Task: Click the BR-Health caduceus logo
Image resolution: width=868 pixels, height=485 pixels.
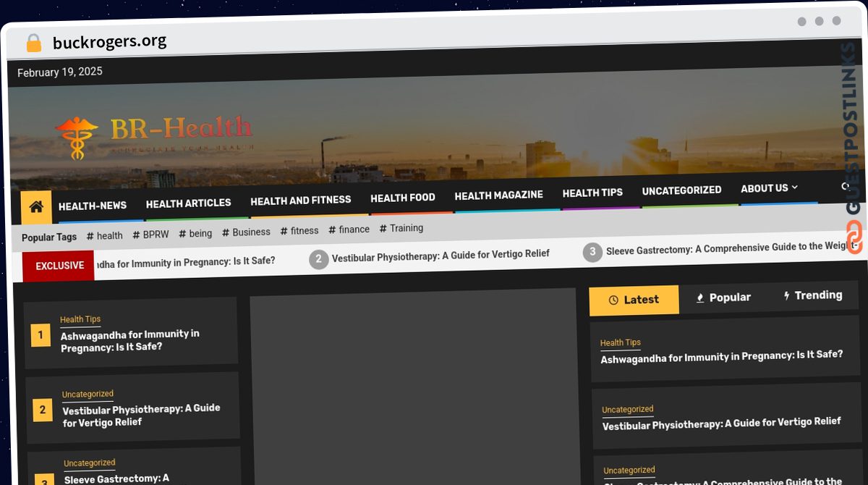Action: (x=77, y=138)
